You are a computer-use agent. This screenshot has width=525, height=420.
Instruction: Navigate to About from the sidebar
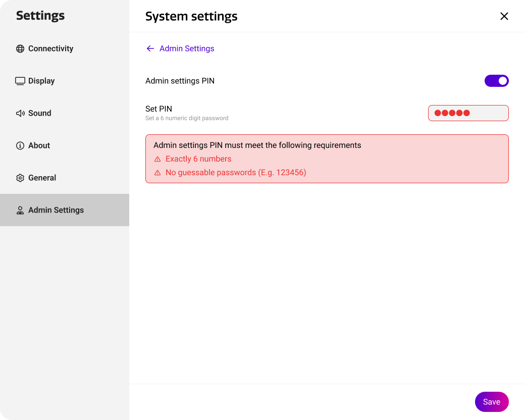[39, 145]
